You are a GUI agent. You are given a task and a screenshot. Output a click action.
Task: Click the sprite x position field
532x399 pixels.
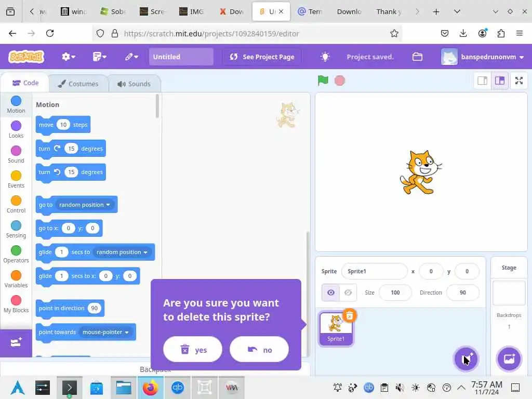click(x=431, y=271)
